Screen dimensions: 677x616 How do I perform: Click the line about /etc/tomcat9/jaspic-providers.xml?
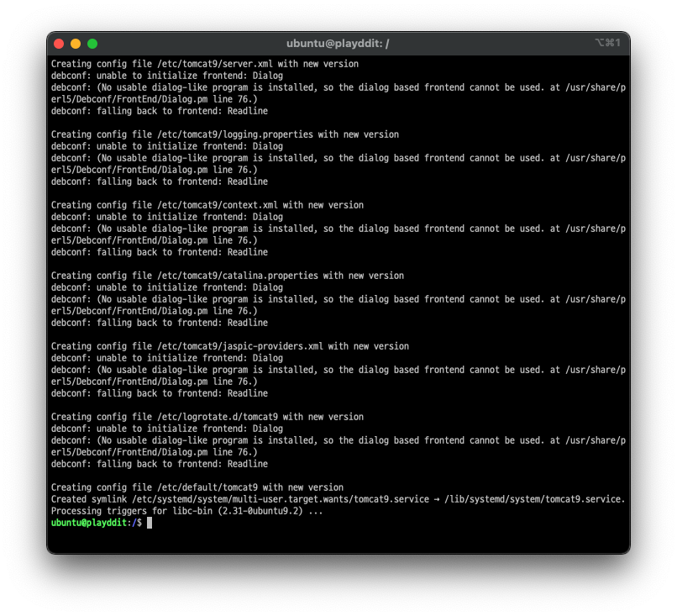pos(230,346)
